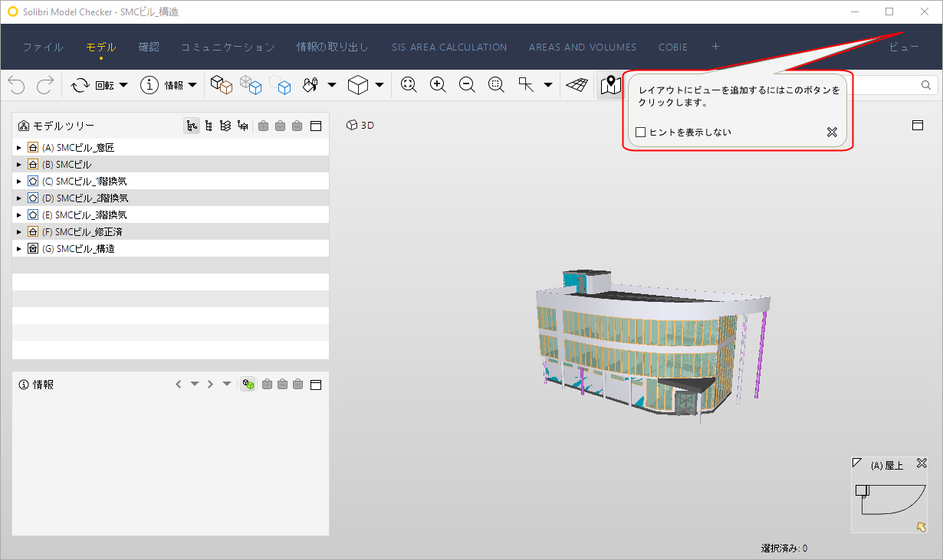Maximize the モデルツリー panel window icon
The width and height of the screenshot is (943, 560).
click(x=316, y=126)
